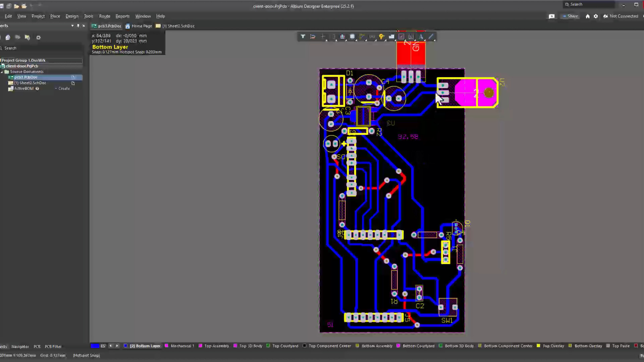Select the interactive routing tool icon
The image size is (644, 362).
click(362, 37)
